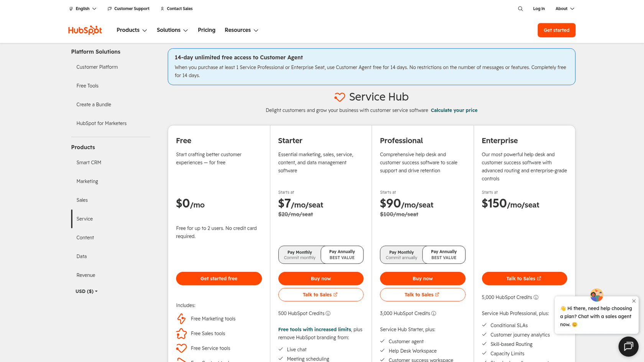Click the globe icon beside English
Image resolution: width=644 pixels, height=362 pixels.
pyautogui.click(x=71, y=8)
